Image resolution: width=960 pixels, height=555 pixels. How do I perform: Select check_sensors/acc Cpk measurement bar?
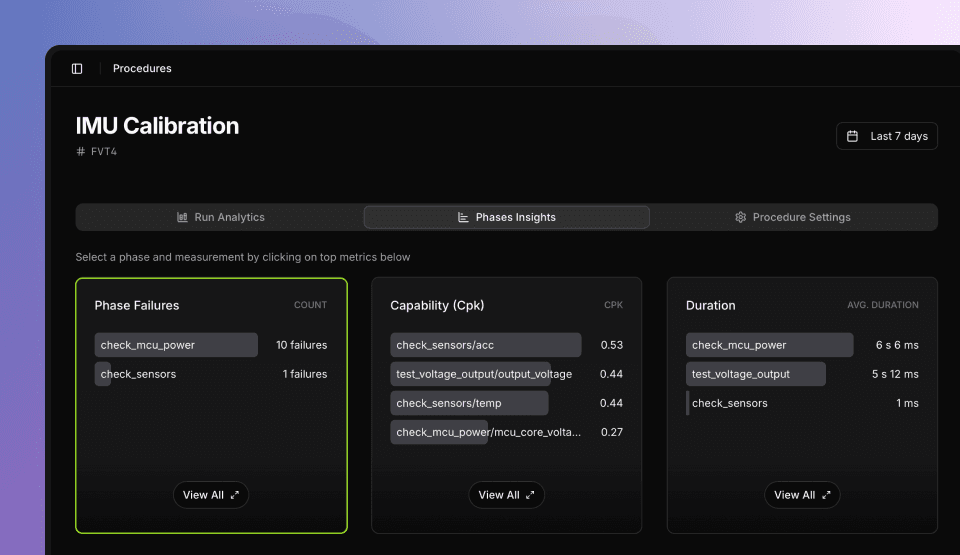coord(485,345)
